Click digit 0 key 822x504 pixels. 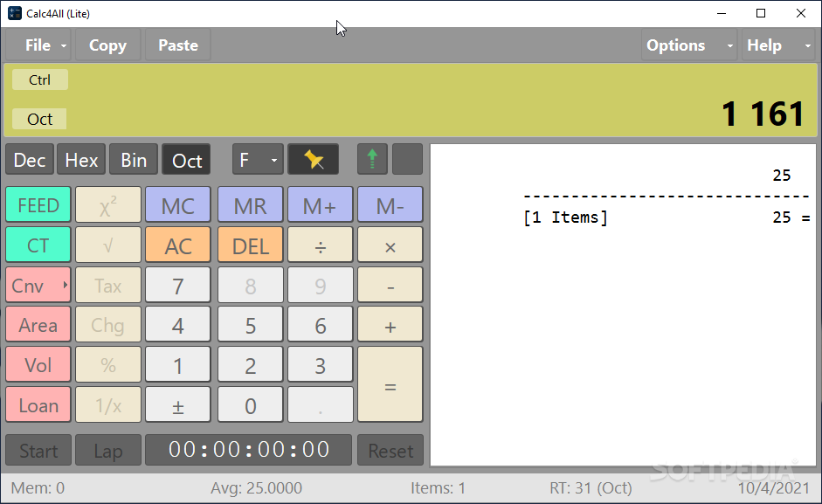[250, 405]
